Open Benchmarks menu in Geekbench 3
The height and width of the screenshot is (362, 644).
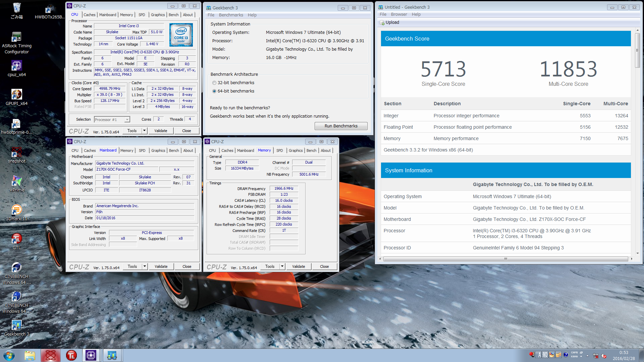coord(231,15)
